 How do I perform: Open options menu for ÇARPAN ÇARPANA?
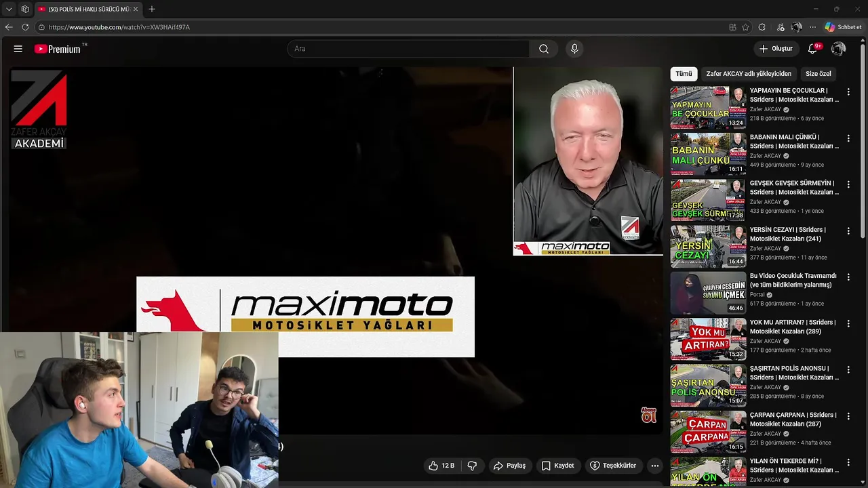(x=848, y=416)
